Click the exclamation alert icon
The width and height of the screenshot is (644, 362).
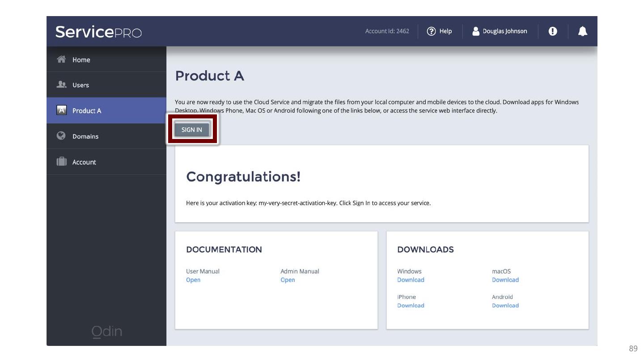[x=553, y=31]
